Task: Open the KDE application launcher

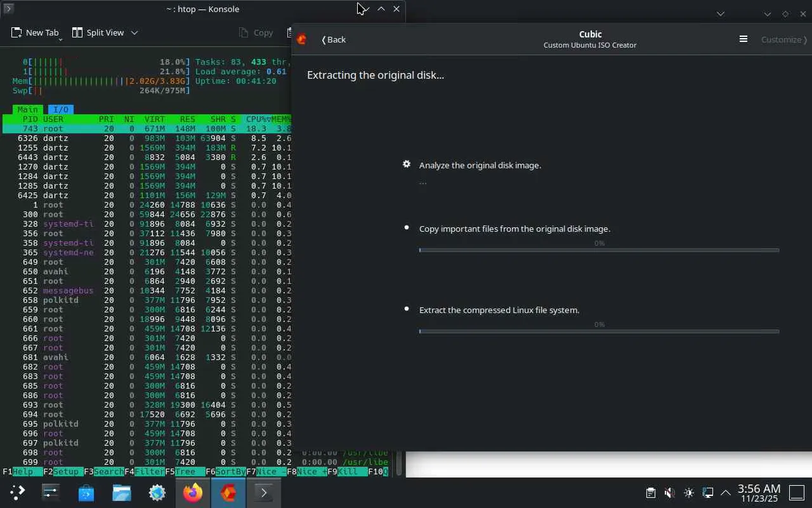Action: (x=17, y=492)
